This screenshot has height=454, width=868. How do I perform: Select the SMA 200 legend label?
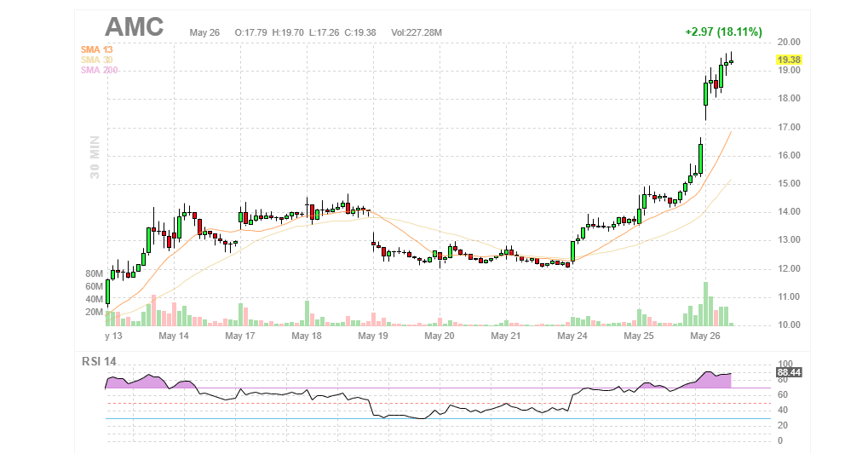[99, 71]
